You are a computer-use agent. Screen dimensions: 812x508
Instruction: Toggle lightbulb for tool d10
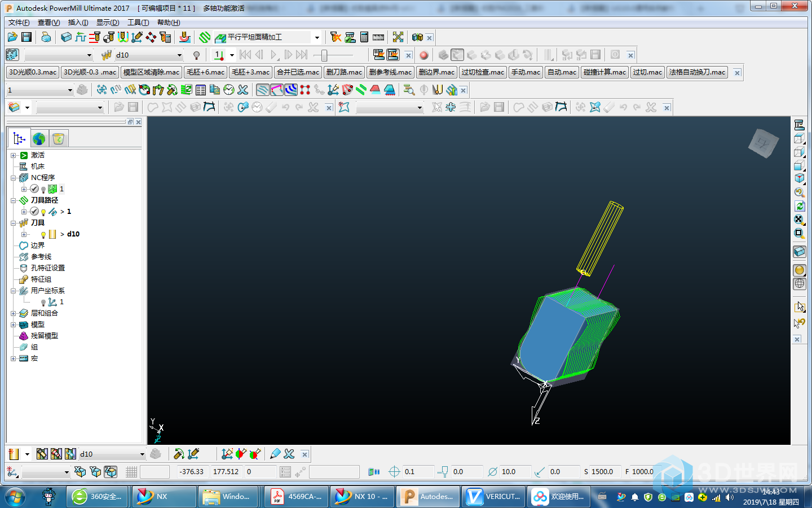pyautogui.click(x=43, y=235)
